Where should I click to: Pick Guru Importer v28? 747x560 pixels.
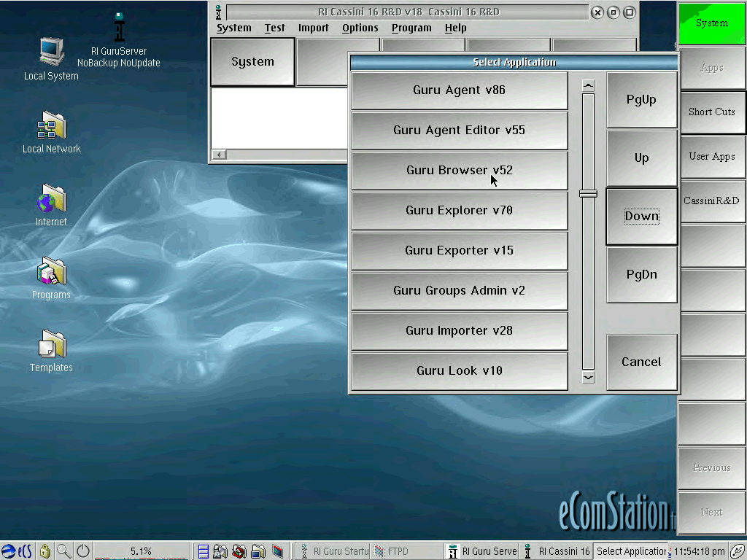point(460,330)
